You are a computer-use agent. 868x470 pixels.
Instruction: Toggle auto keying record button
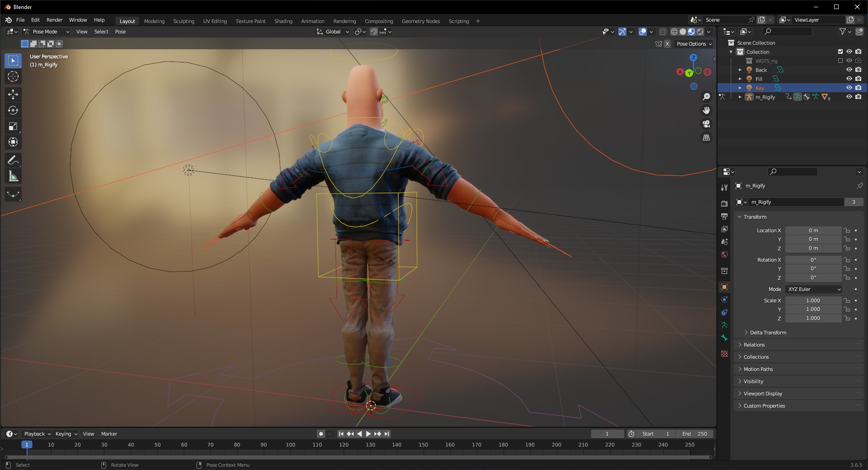click(321, 434)
